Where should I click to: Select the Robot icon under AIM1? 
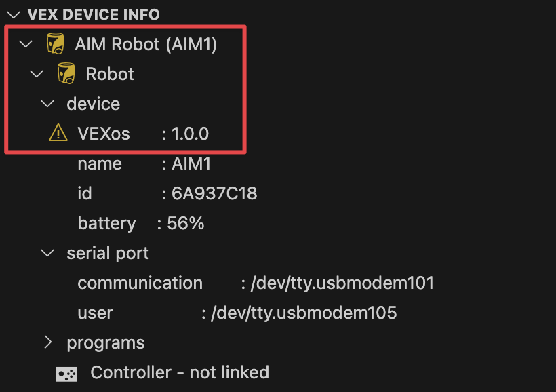(x=66, y=73)
